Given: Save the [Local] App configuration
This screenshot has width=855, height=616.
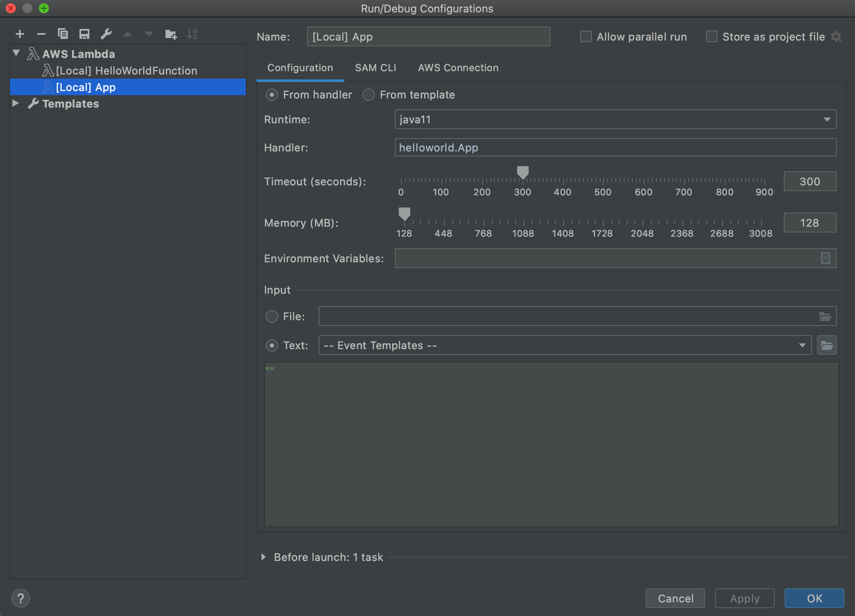Looking at the screenshot, I should point(84,34).
